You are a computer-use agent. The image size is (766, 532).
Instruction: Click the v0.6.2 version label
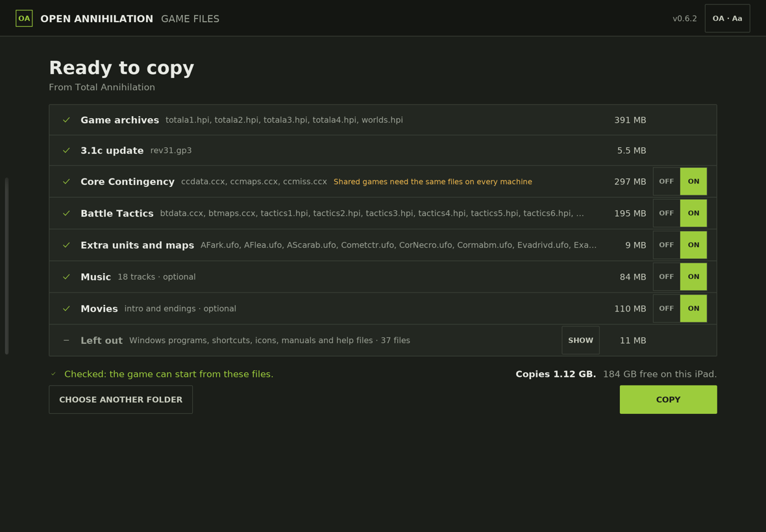(684, 19)
